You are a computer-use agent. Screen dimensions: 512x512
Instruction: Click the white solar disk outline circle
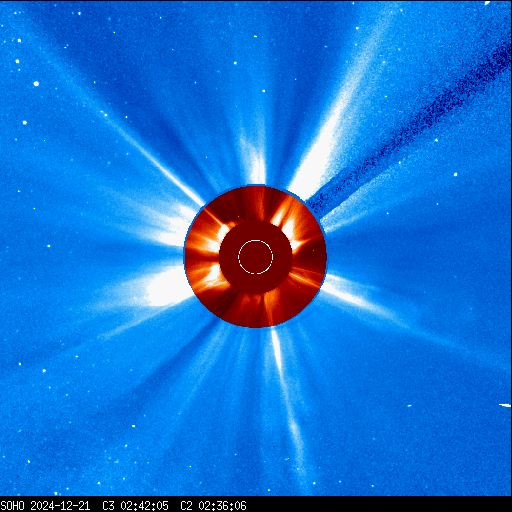pyautogui.click(x=255, y=257)
